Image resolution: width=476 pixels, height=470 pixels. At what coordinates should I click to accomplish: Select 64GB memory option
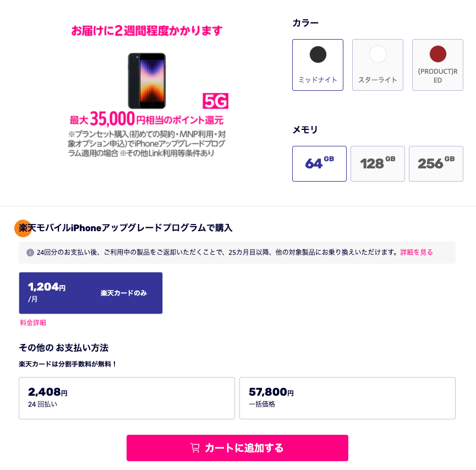pyautogui.click(x=319, y=163)
